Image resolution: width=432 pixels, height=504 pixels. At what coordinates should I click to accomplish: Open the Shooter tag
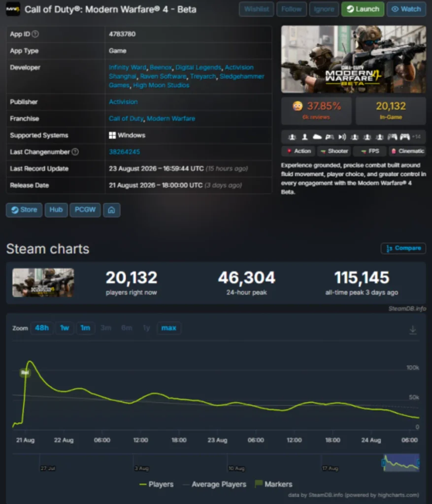pos(334,151)
